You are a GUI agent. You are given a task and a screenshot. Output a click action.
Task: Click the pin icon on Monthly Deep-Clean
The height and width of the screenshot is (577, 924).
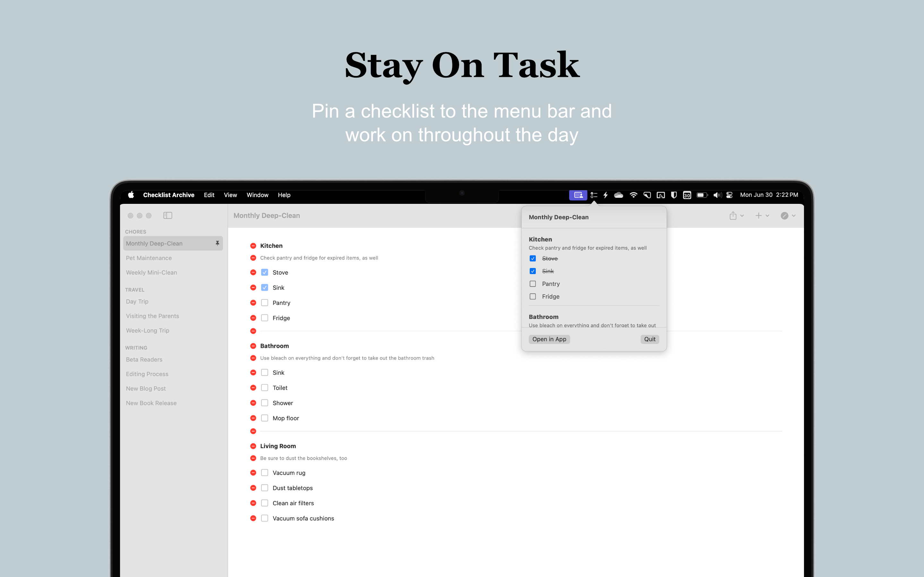tap(217, 243)
